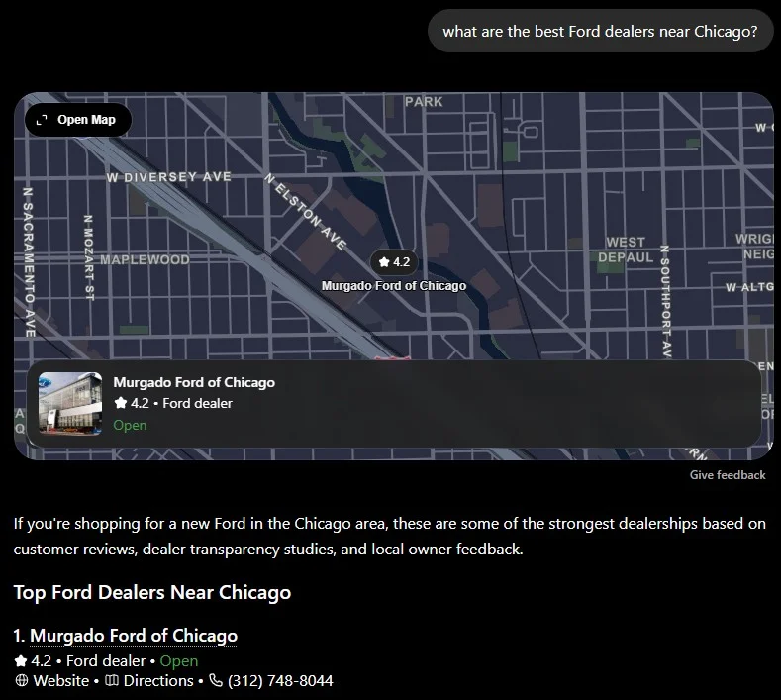Click the star icon in listing rating row
This screenshot has width=781, height=700.
click(21, 661)
